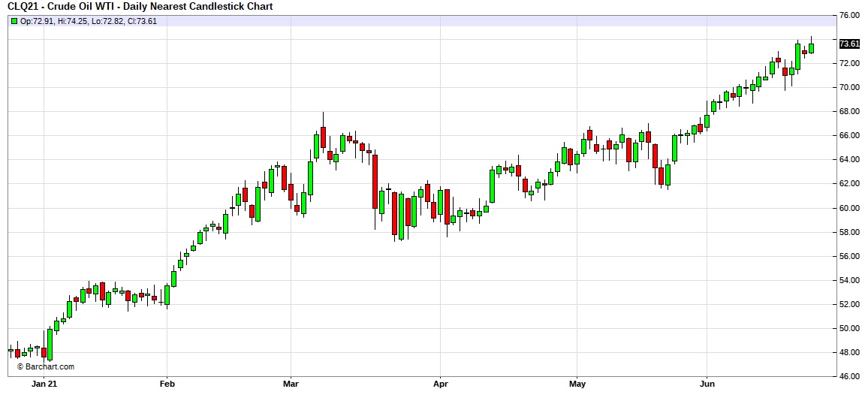This screenshot has width=868, height=407.
Task: Click the 70.00 price axis label
Action: click(x=850, y=88)
